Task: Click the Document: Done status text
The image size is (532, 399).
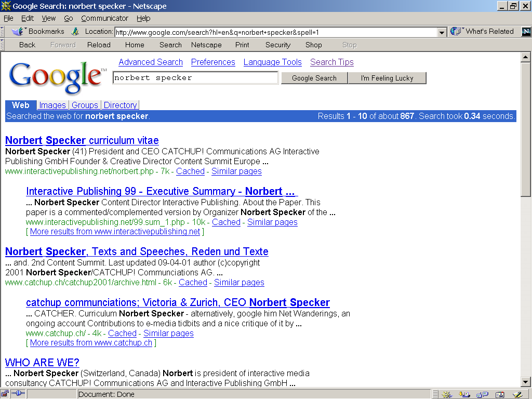Action: (x=106, y=394)
